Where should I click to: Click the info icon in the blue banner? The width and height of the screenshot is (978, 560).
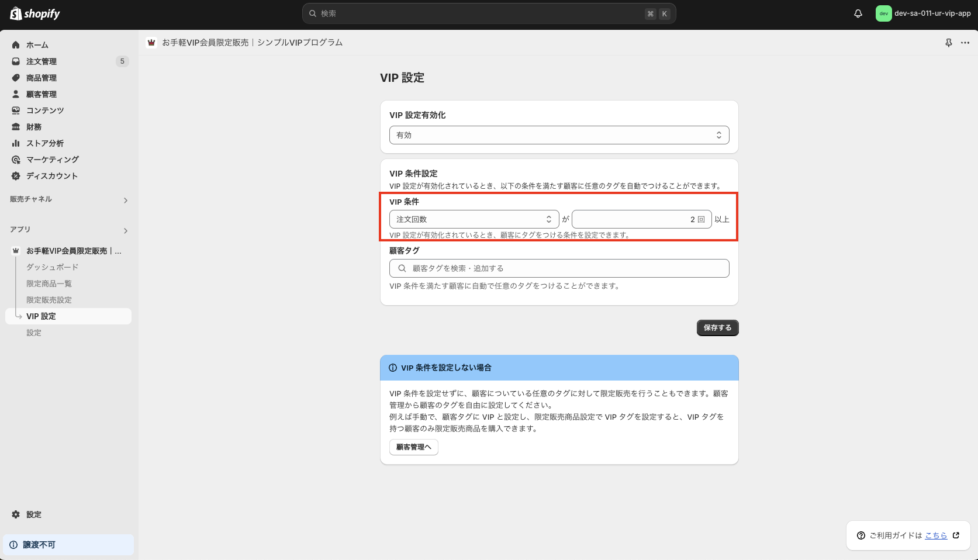click(393, 368)
